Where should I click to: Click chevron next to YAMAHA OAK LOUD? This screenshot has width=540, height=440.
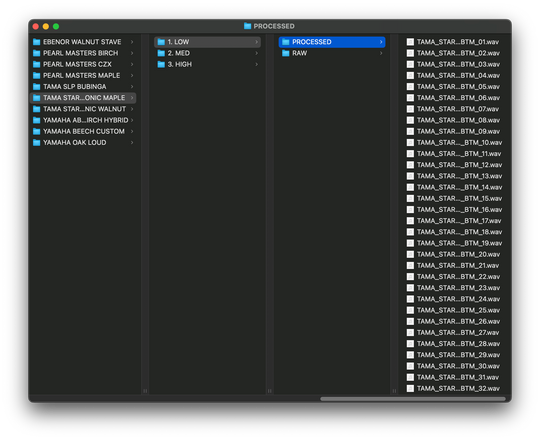132,143
